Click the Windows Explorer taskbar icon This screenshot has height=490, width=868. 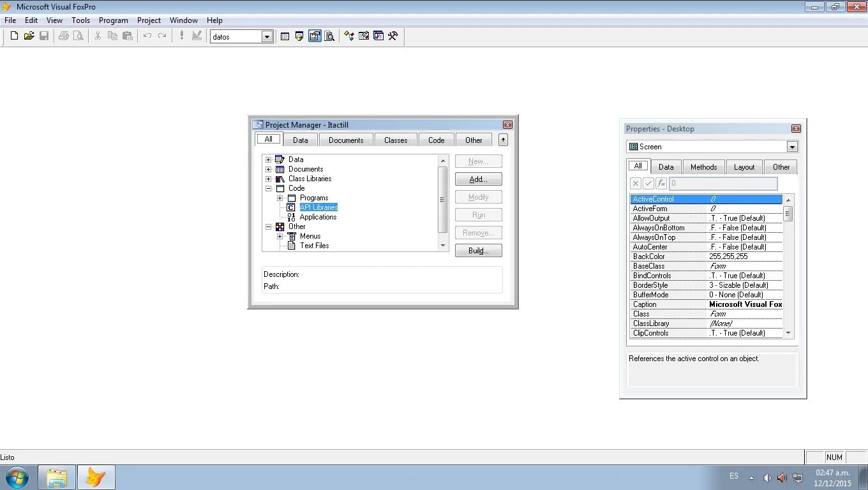[57, 477]
